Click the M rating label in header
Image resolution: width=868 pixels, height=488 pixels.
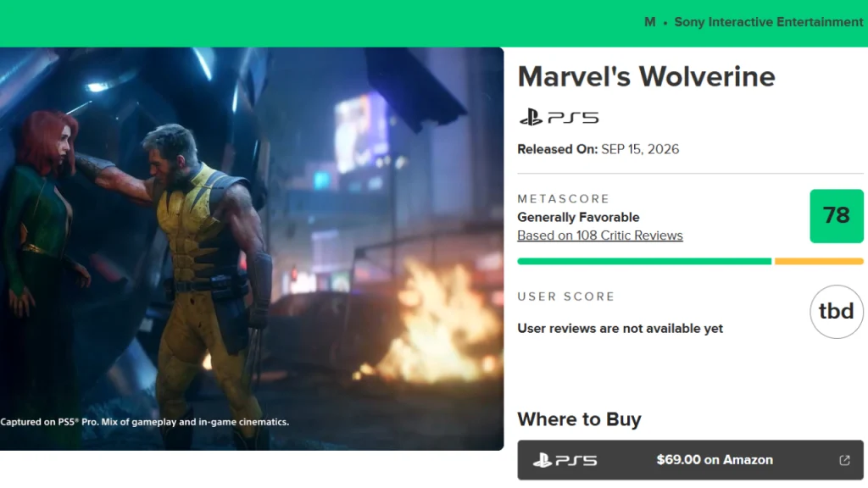coord(650,22)
